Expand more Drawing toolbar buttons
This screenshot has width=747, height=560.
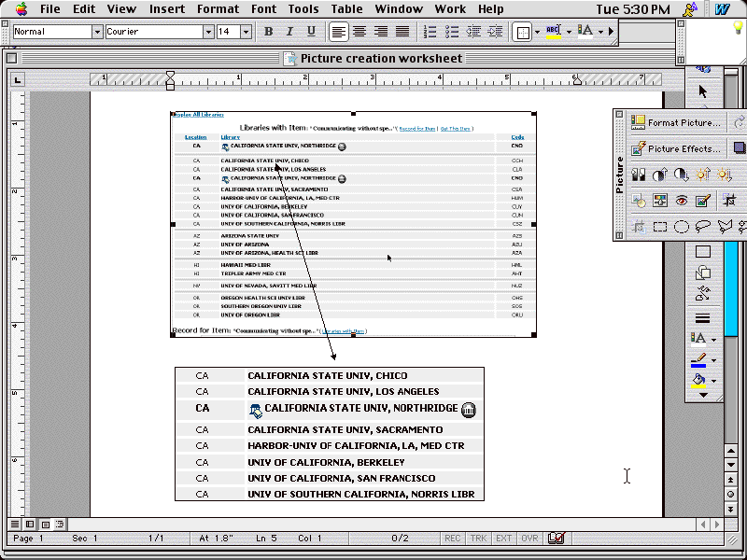coord(703,395)
